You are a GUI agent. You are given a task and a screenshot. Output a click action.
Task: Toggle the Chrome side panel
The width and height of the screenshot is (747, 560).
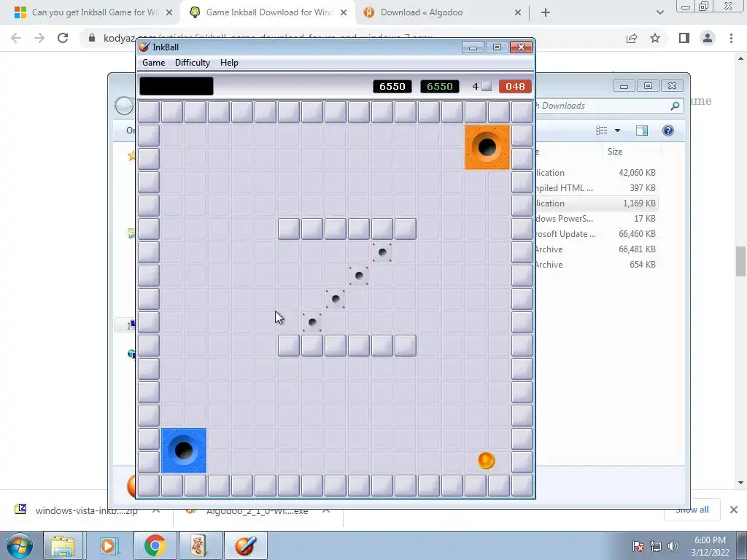(x=684, y=38)
